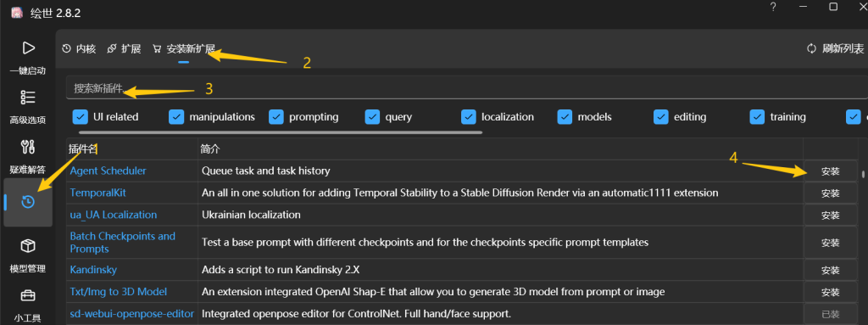Toggle the query checkbox
The width and height of the screenshot is (868, 325).
click(373, 117)
